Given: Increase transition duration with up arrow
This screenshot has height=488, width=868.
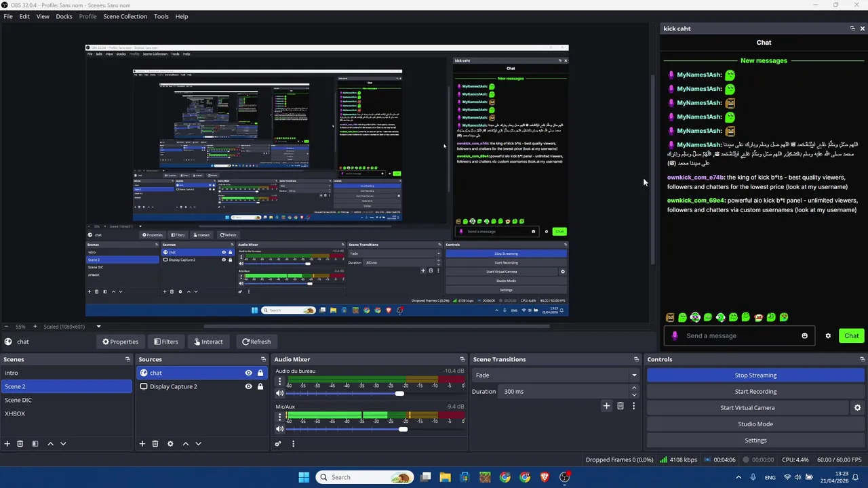Looking at the screenshot, I should [634, 388].
